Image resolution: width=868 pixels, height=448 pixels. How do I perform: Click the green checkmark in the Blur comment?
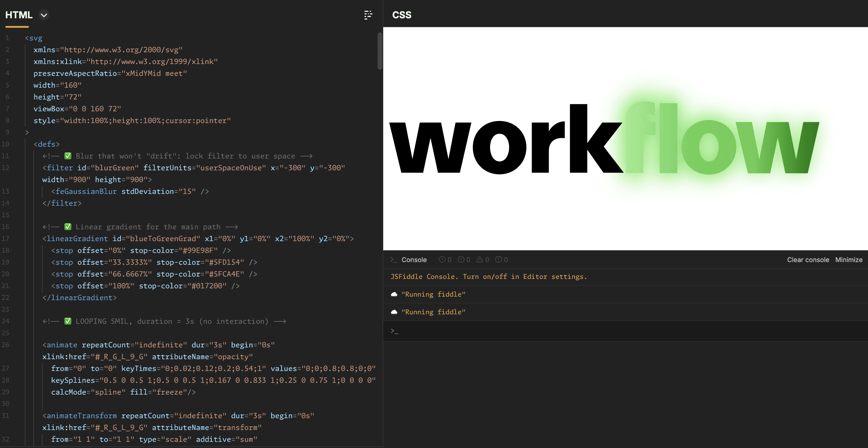(x=68, y=156)
